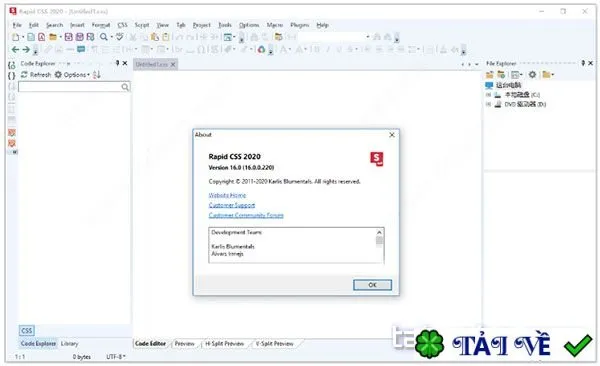Screen dimensions: 600x366
Task: Click the CSS button above the Code Explorer tab
Action: (27, 330)
